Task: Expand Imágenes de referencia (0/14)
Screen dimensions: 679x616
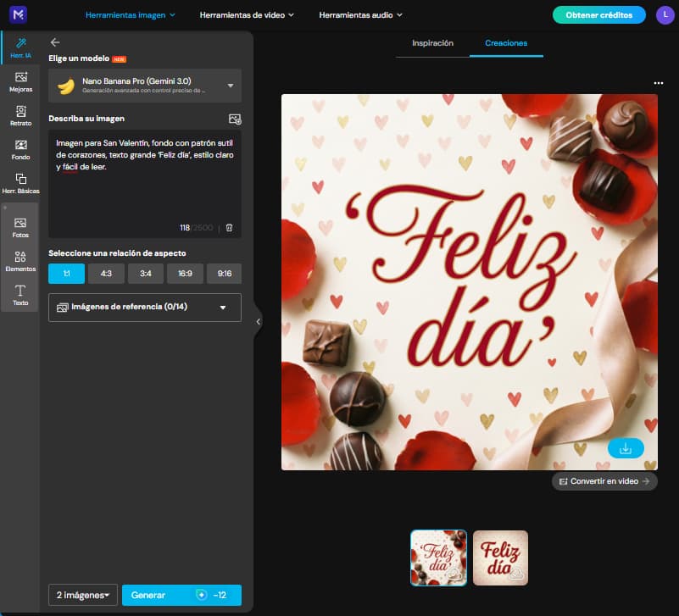Action: (145, 308)
